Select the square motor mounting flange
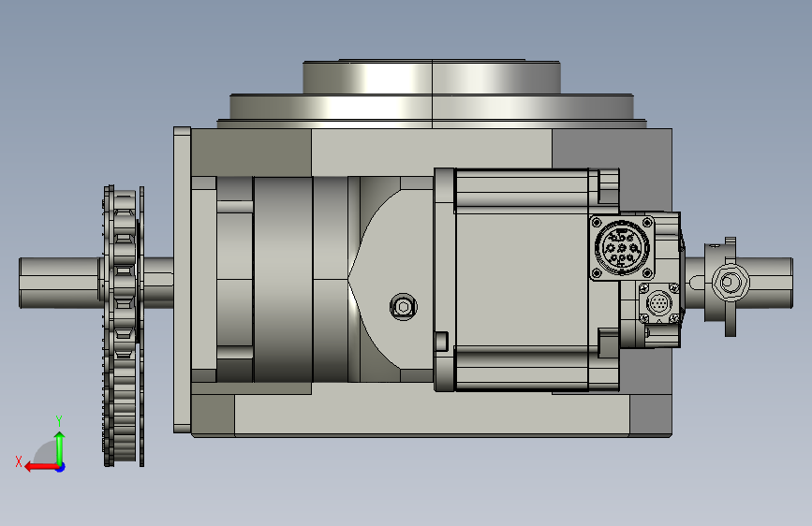Image resolution: width=812 pixels, height=526 pixels. click(x=444, y=280)
